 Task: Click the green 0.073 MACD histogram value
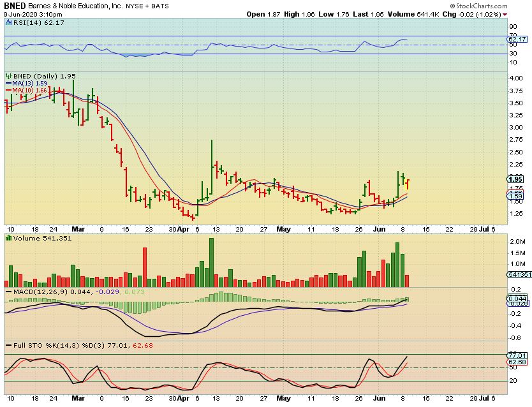coord(135,292)
